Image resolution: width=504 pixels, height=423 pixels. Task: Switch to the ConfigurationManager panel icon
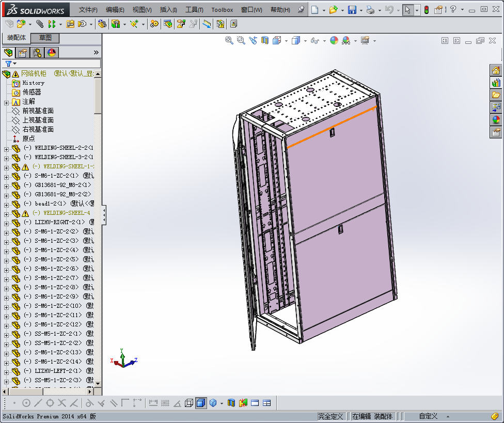point(37,53)
